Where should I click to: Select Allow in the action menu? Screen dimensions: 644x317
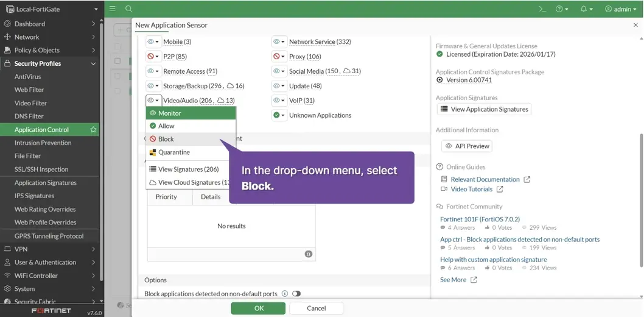[191, 126]
